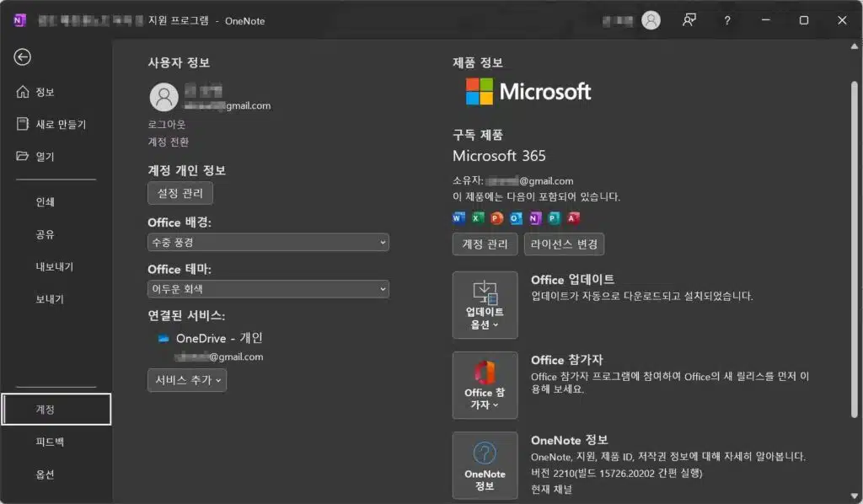Click 계정 전환 (Switch account) link
Image resolution: width=863 pixels, height=504 pixels.
click(169, 142)
